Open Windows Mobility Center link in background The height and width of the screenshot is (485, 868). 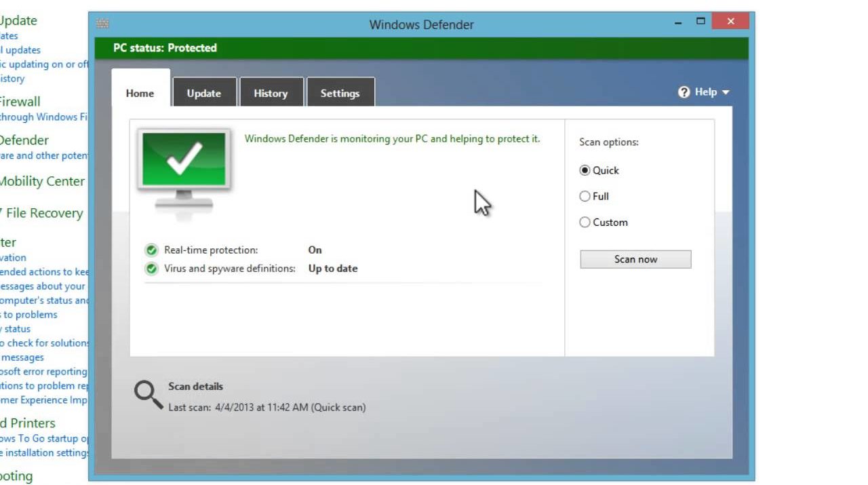click(42, 181)
